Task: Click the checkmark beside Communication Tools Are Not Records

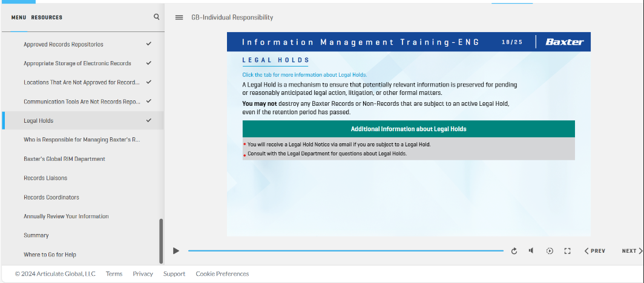Action: point(149,101)
